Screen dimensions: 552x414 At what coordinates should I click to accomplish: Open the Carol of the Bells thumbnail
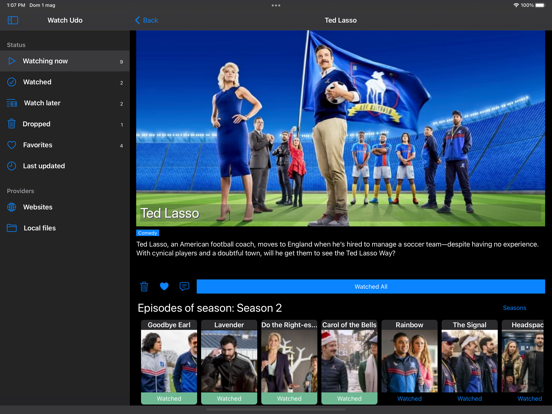pos(349,361)
